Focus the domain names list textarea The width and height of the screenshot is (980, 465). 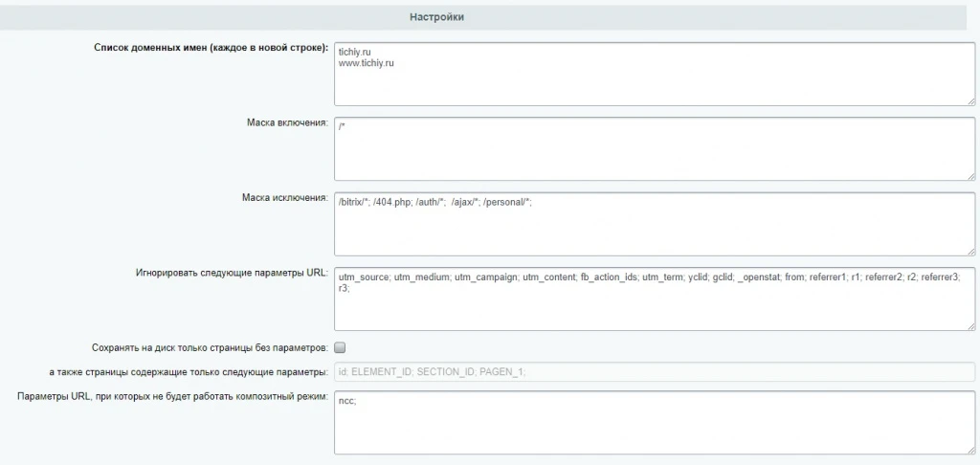pyautogui.click(x=655, y=74)
